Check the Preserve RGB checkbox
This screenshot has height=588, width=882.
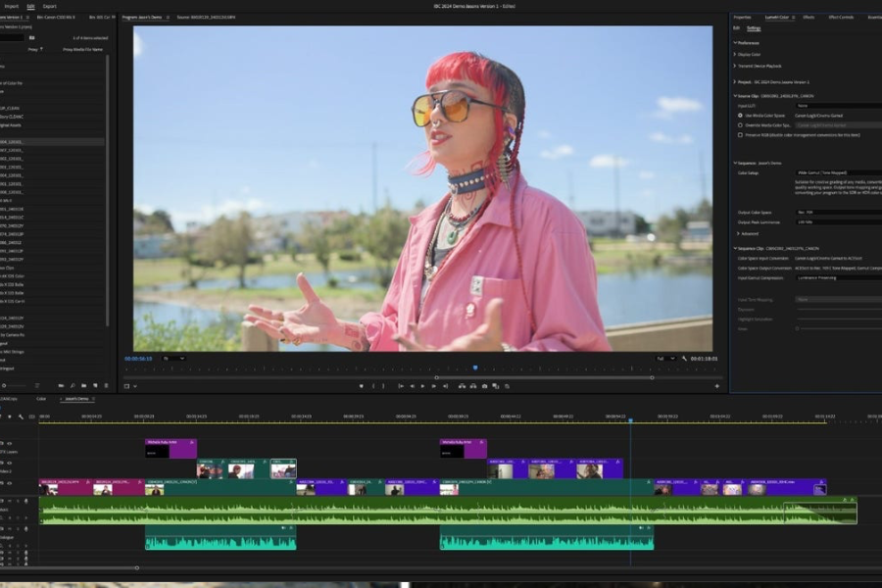(x=740, y=135)
